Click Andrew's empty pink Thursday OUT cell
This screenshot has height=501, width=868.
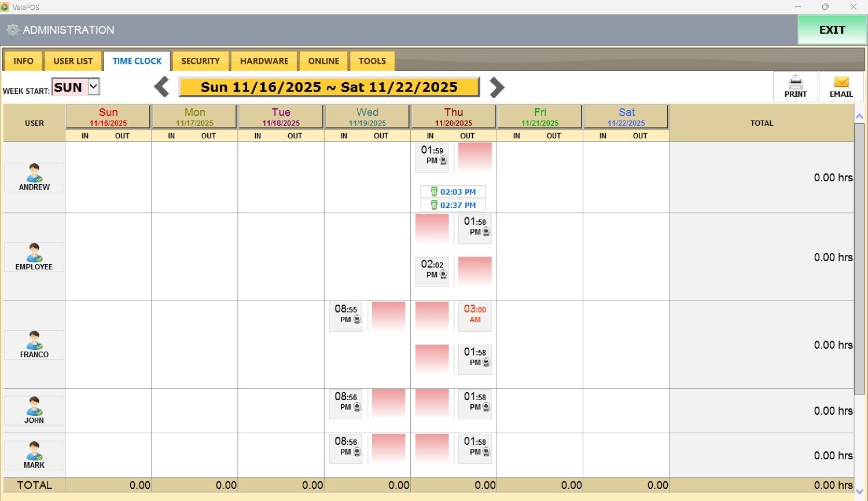tap(475, 156)
